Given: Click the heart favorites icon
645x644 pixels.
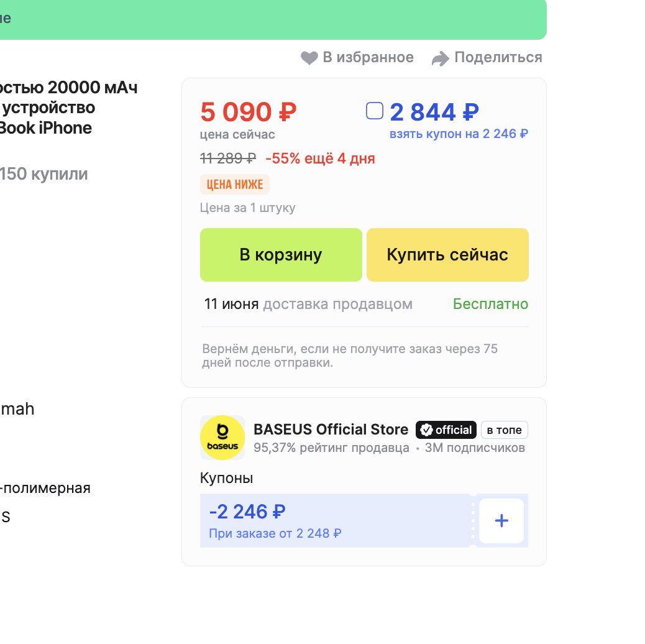Looking at the screenshot, I should (309, 58).
